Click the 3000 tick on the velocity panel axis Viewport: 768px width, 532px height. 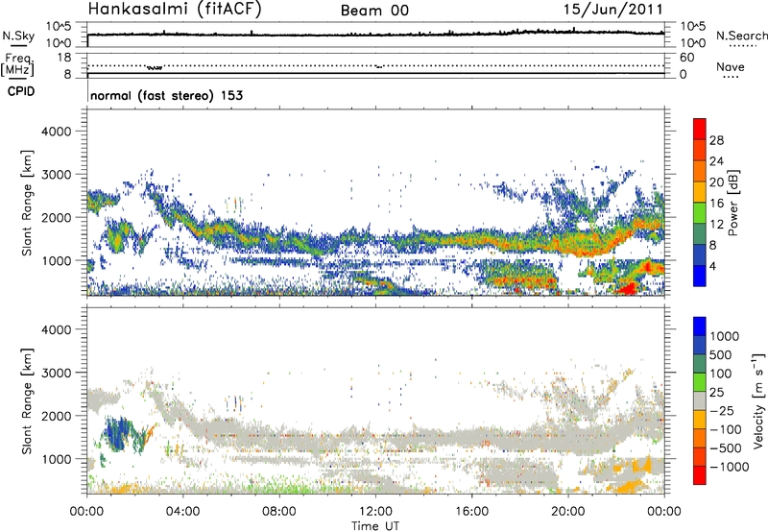click(57, 373)
